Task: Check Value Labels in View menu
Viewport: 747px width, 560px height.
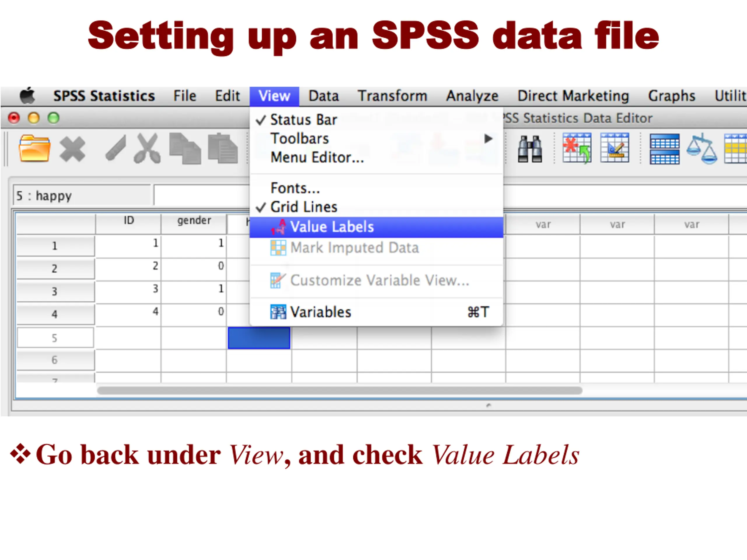Action: [x=376, y=227]
